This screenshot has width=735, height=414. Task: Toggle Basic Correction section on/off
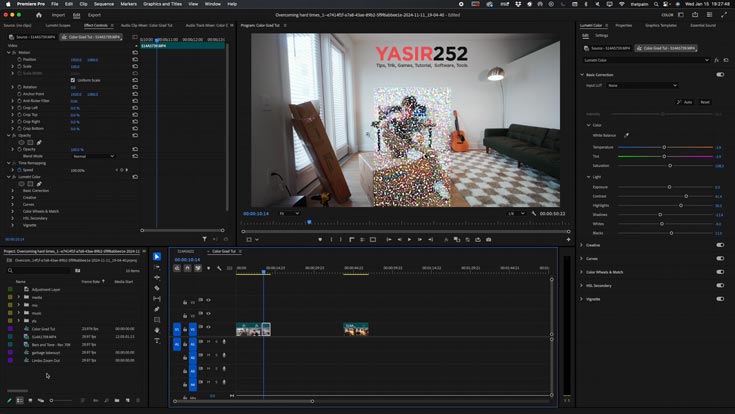(x=720, y=75)
